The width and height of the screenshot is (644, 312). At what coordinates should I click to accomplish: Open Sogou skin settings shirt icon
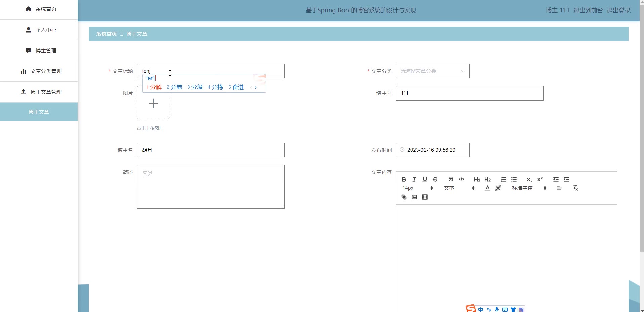513,309
